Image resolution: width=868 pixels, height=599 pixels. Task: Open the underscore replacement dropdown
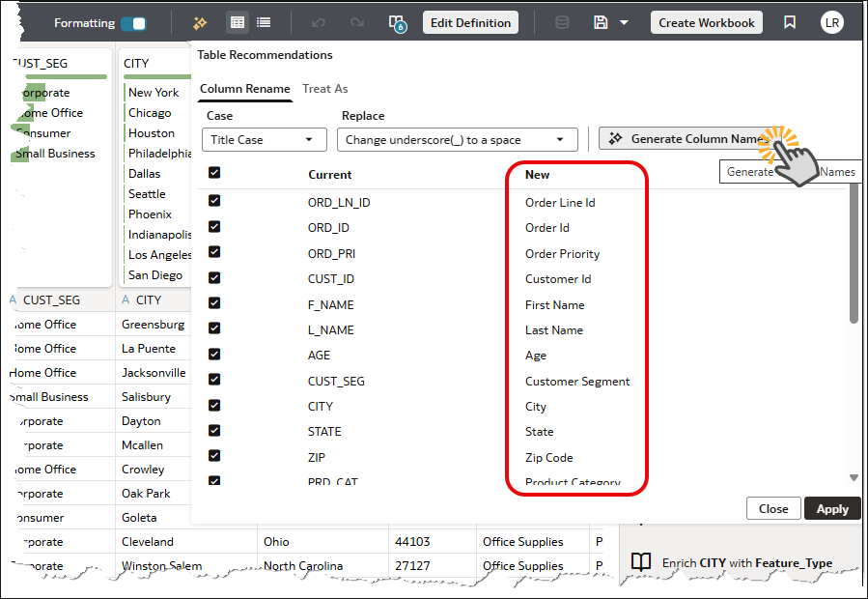[x=457, y=139]
